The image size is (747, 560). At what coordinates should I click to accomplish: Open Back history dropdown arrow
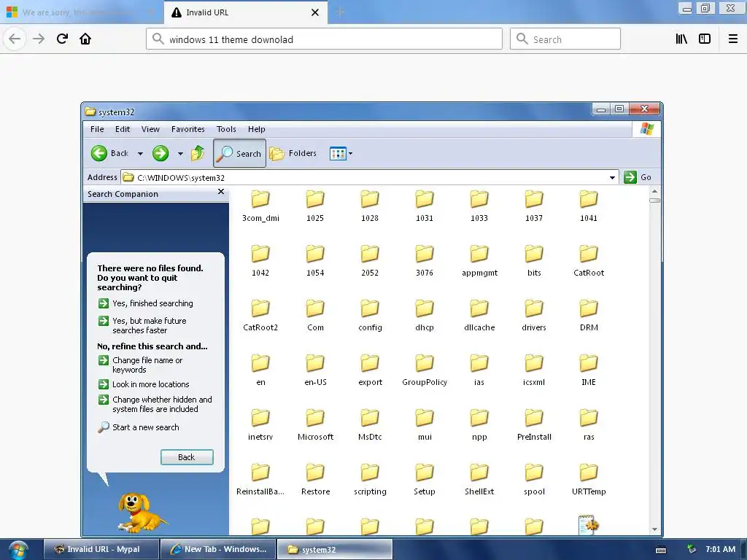[x=140, y=154]
